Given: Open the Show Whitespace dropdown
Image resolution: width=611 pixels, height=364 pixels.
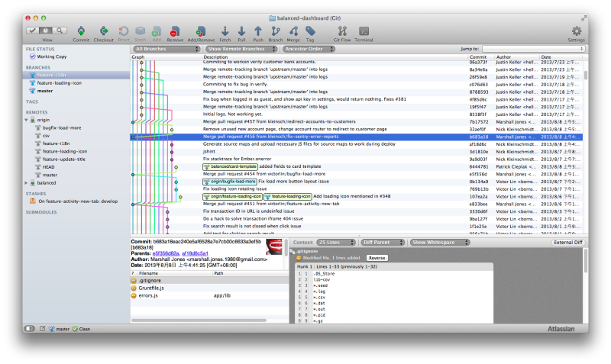Looking at the screenshot, I should click(440, 242).
